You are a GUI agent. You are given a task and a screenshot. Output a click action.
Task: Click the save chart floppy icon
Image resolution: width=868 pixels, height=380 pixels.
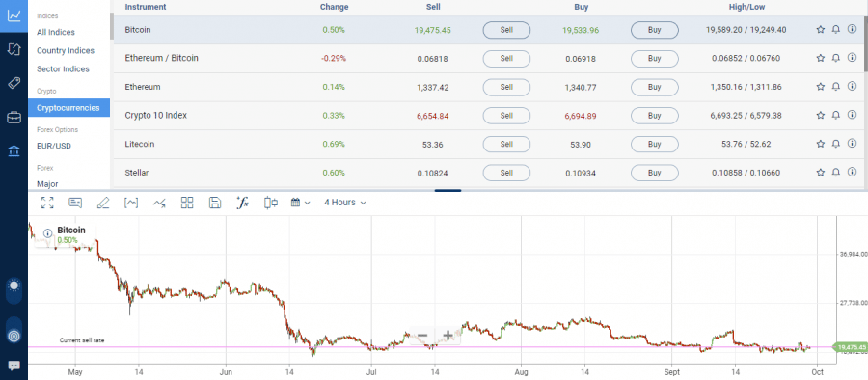[x=215, y=203]
